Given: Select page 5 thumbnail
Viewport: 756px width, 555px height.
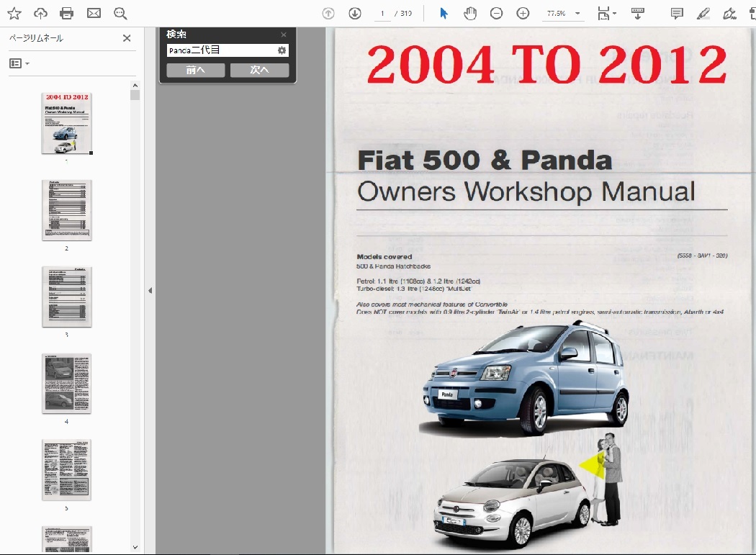Looking at the screenshot, I should (x=66, y=470).
